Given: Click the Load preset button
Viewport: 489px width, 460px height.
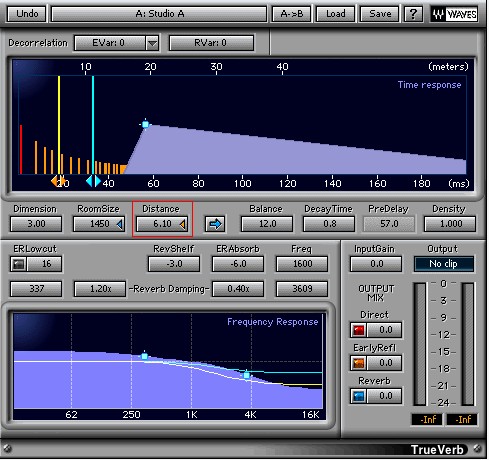Looking at the screenshot, I should pos(335,14).
